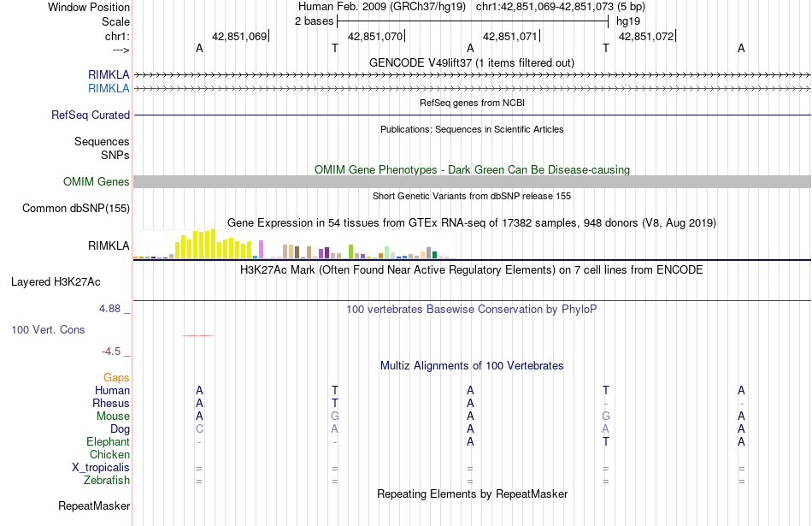The image size is (812, 526).
Task: Open the Layered H3K27Ac track label
Action: pos(56,282)
